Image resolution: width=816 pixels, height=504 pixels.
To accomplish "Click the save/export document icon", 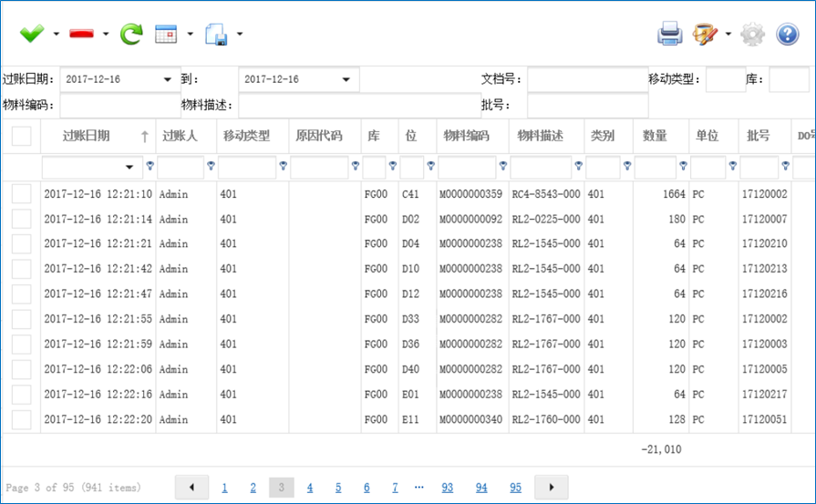I will coord(217,35).
